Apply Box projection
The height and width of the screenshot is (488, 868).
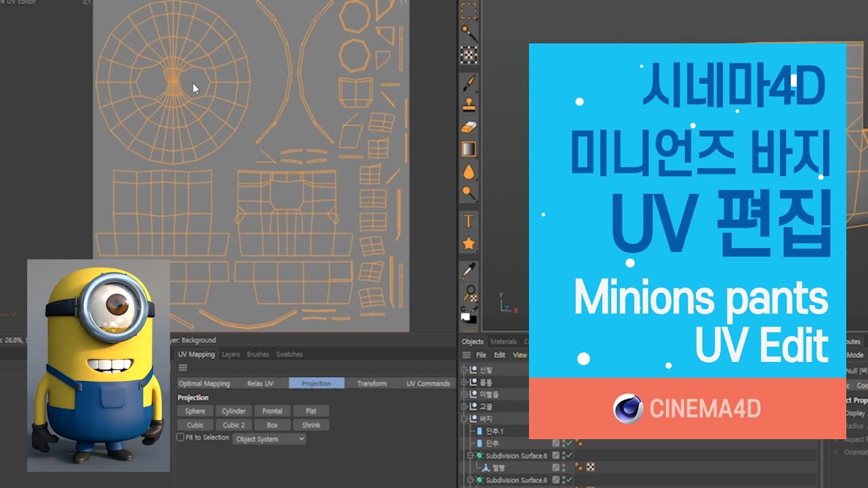pyautogui.click(x=273, y=425)
